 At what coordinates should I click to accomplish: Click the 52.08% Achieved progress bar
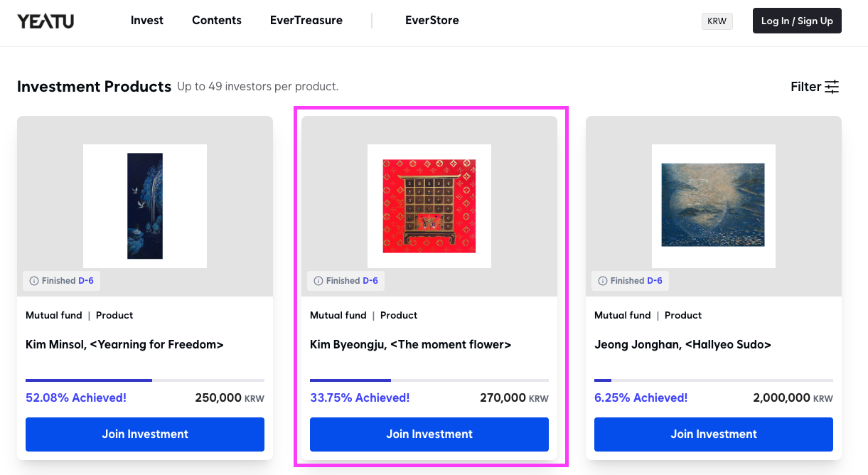coord(145,380)
